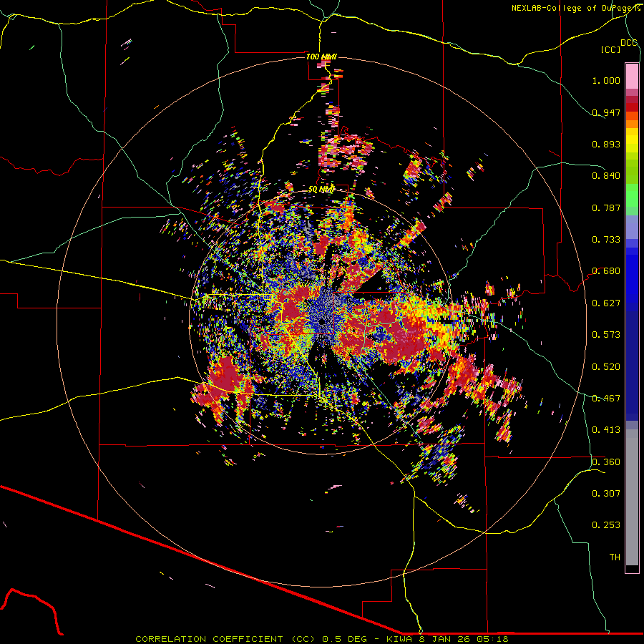
Task: Click the radar site center black dot
Action: click(x=321, y=321)
